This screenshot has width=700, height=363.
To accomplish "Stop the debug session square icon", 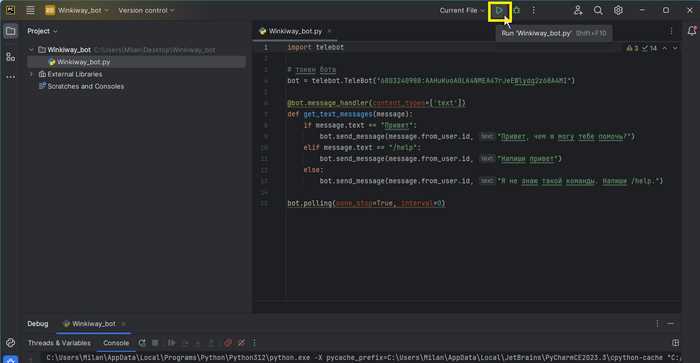I will [x=155, y=343].
